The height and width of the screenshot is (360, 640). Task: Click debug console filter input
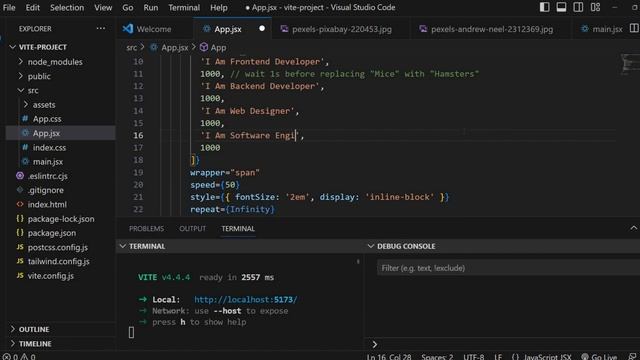click(x=508, y=268)
